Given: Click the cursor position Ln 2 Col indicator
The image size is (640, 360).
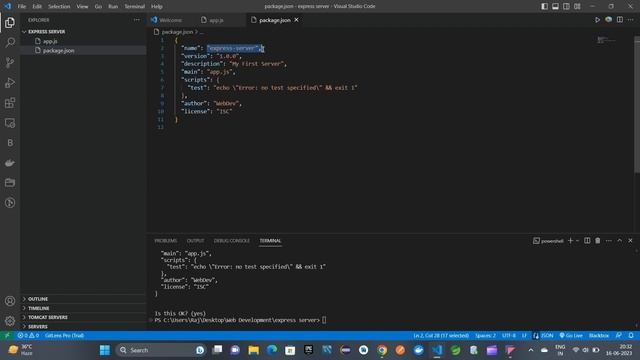Looking at the screenshot, I should pos(441,336).
